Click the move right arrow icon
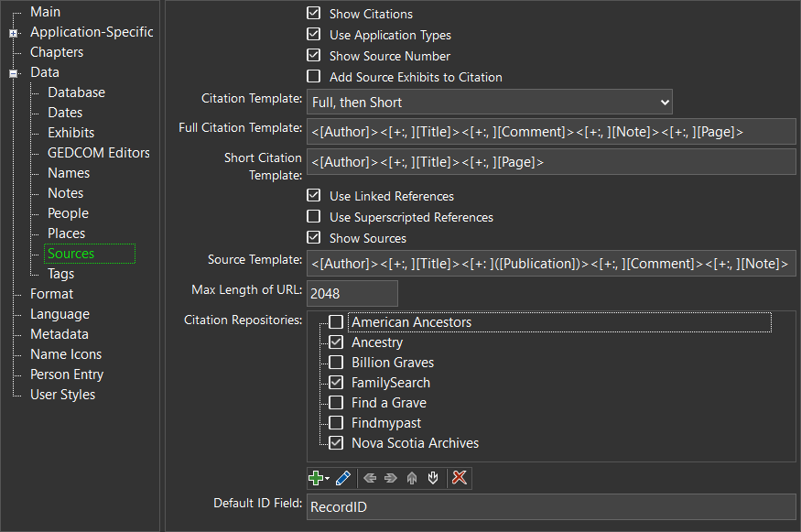Screen dimensions: 801x532 391,478
